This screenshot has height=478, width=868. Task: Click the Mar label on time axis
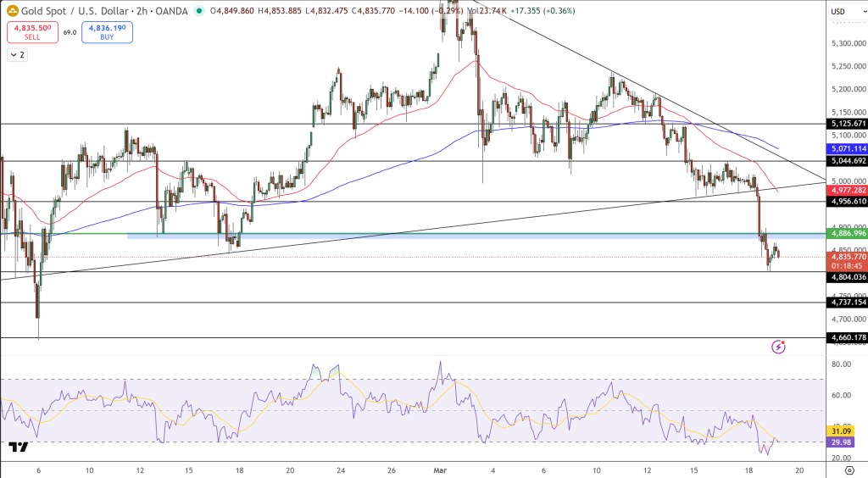[x=440, y=471]
